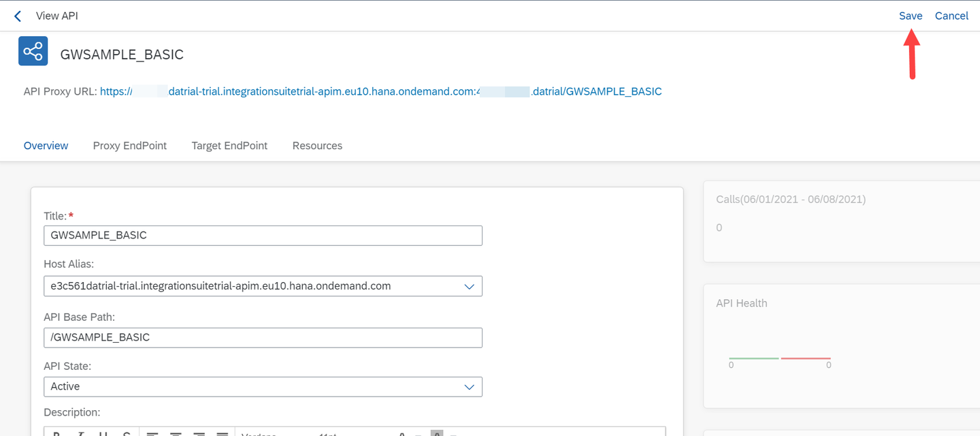Click into the Title input field

pos(263,236)
